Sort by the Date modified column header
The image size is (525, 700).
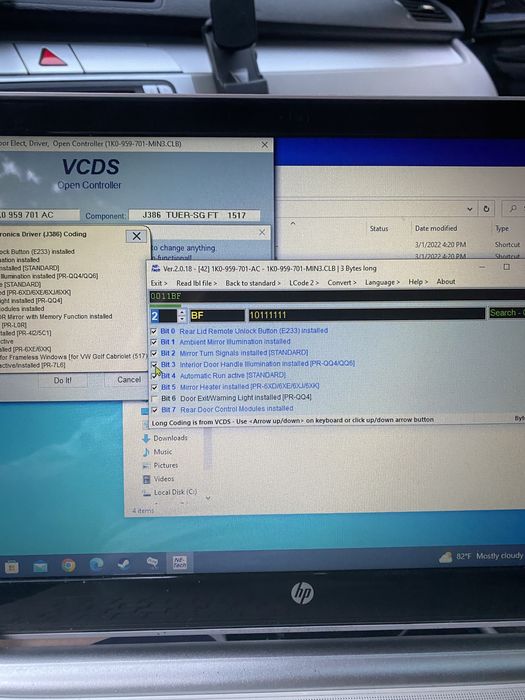click(436, 228)
